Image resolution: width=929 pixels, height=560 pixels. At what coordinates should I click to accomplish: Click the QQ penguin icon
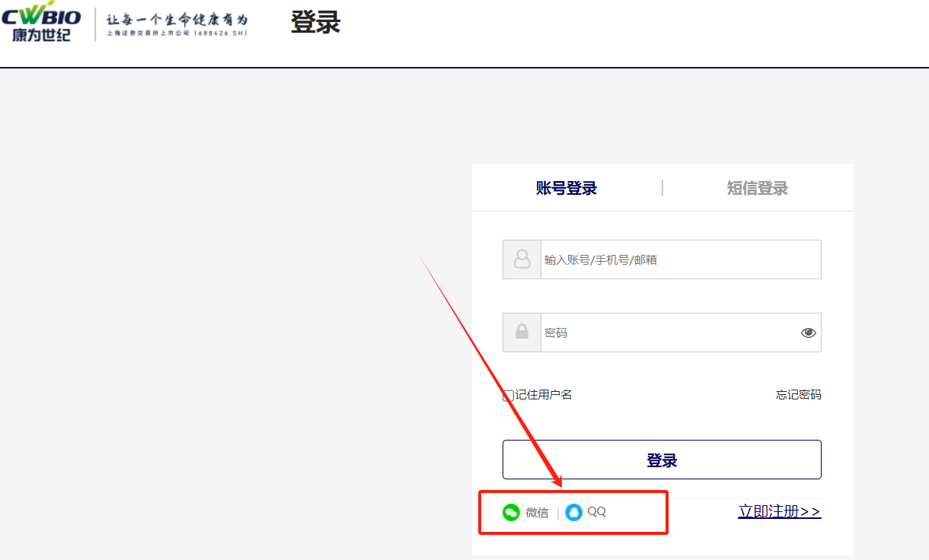click(573, 512)
